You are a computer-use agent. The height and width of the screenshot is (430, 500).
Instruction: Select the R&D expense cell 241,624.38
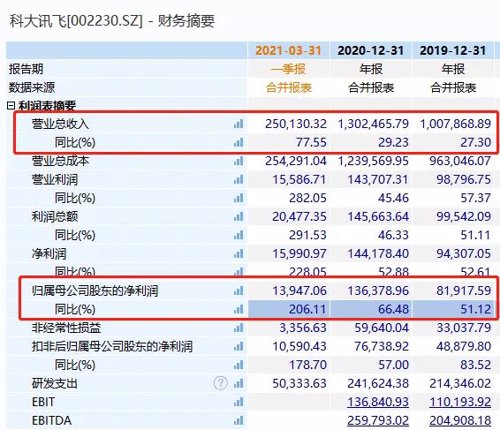378,384
